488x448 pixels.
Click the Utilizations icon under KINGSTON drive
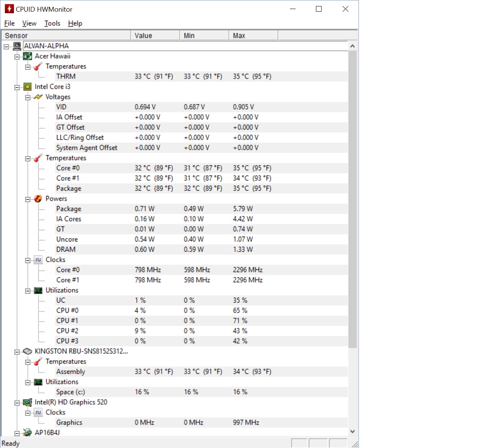(38, 382)
